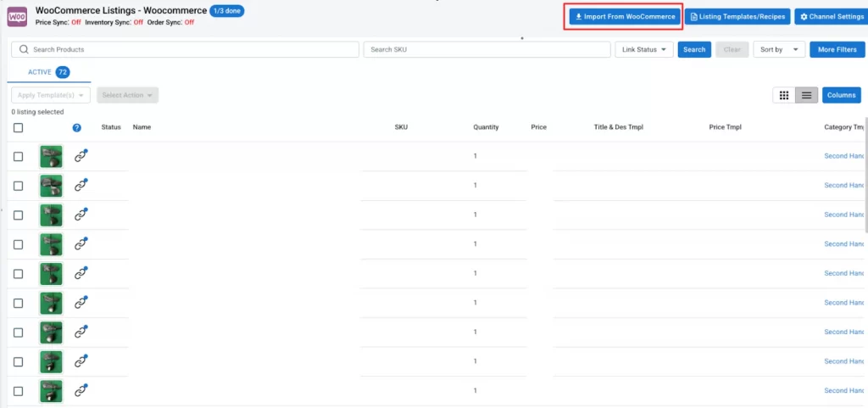Switch to list view layout
The height and width of the screenshot is (408, 868).
pos(807,95)
